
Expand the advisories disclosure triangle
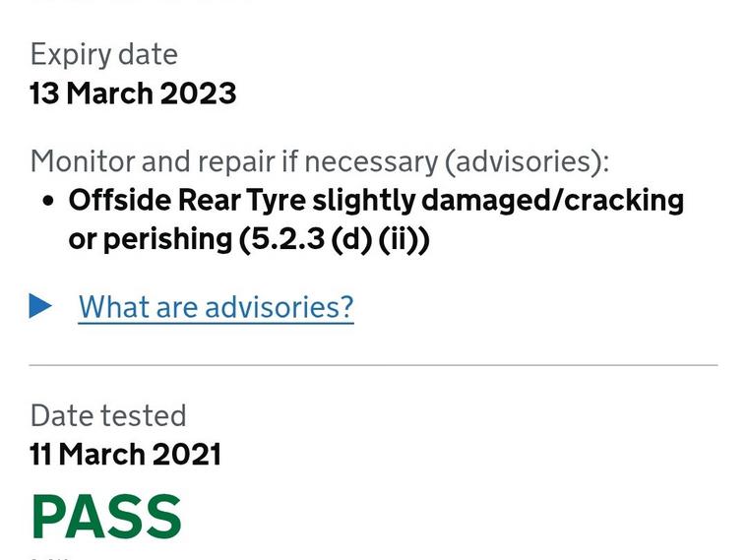[x=40, y=307]
